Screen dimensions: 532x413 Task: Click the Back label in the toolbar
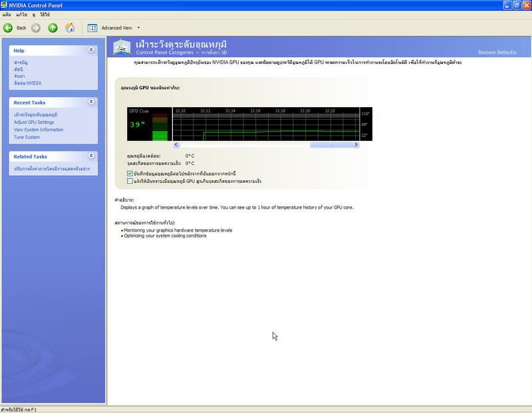click(21, 28)
